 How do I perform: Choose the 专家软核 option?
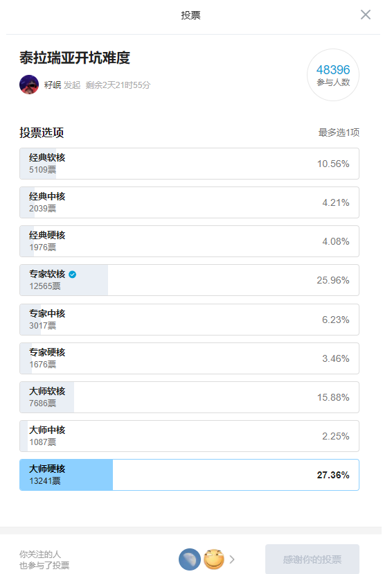click(189, 280)
